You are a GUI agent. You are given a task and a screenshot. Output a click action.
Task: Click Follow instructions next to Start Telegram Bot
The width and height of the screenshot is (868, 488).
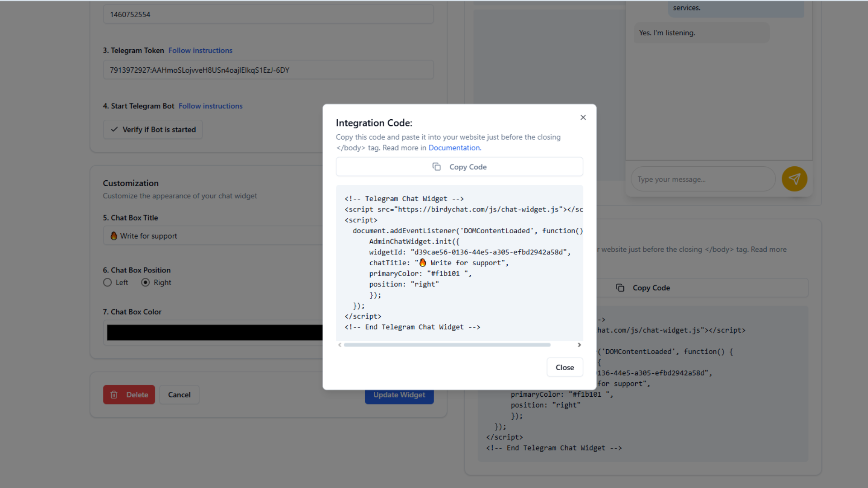(210, 106)
